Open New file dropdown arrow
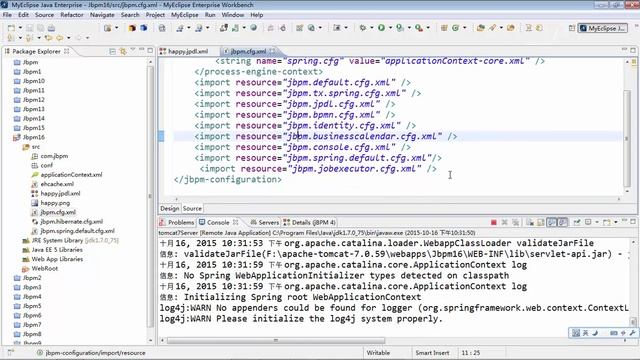Screen dimensions: 640x360 click(x=20, y=28)
